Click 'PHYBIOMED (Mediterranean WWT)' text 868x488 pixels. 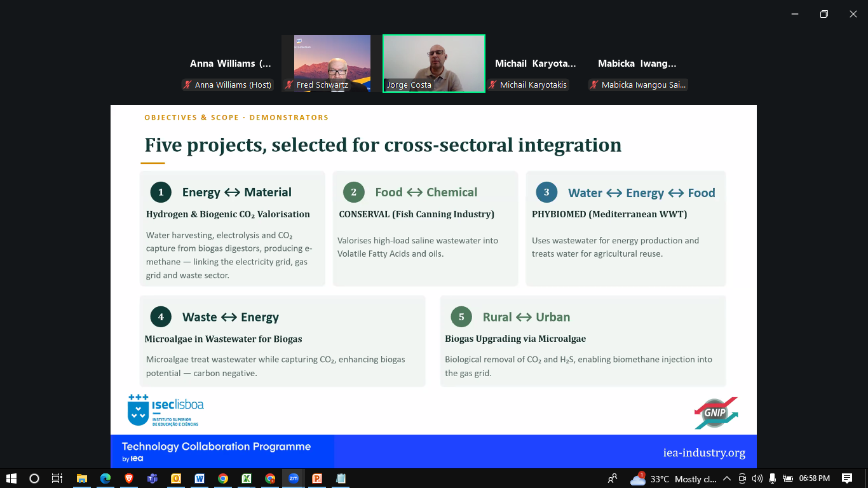[609, 214]
